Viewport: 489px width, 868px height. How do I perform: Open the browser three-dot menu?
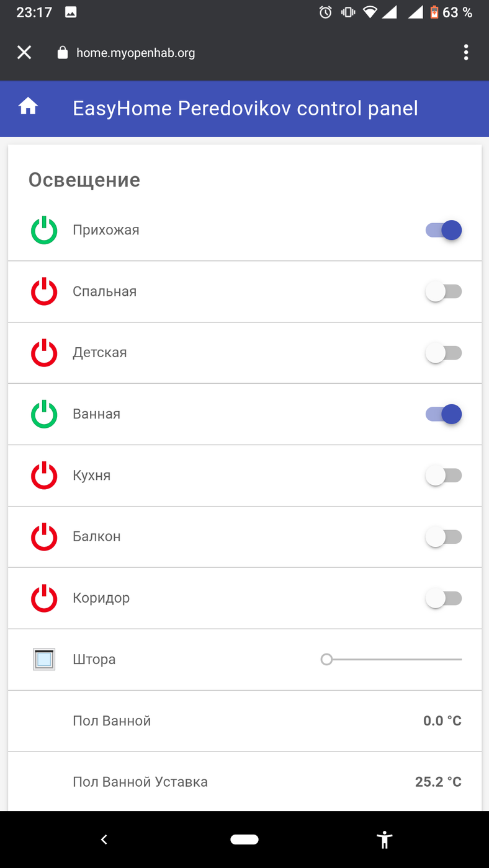[465, 53]
